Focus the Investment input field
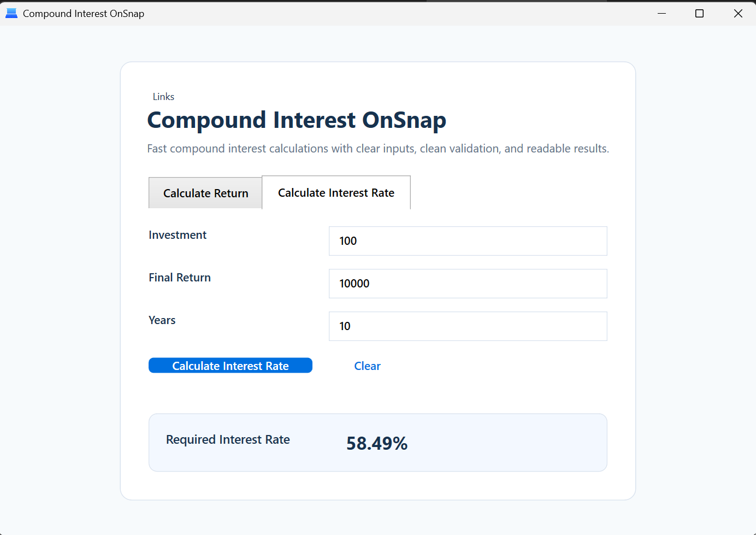 [x=468, y=241]
